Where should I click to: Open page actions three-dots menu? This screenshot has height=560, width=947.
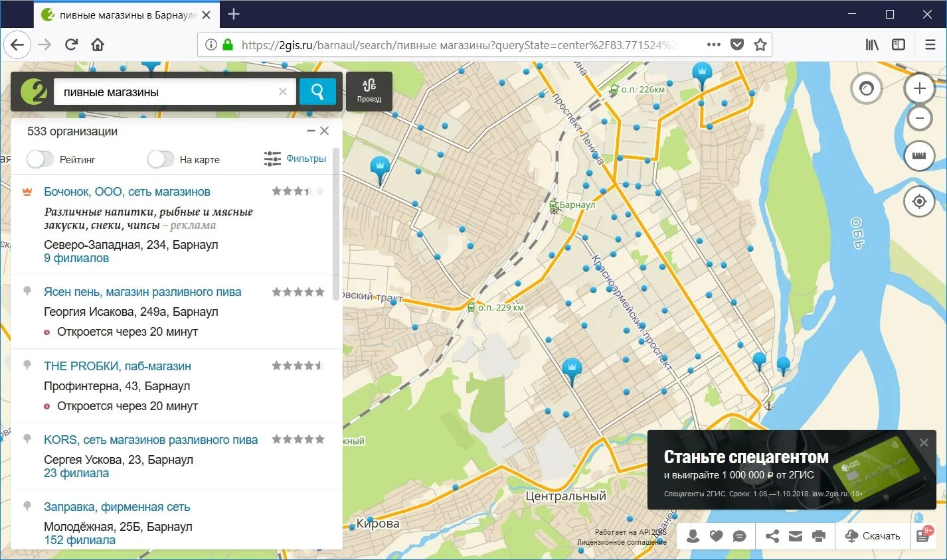[714, 44]
